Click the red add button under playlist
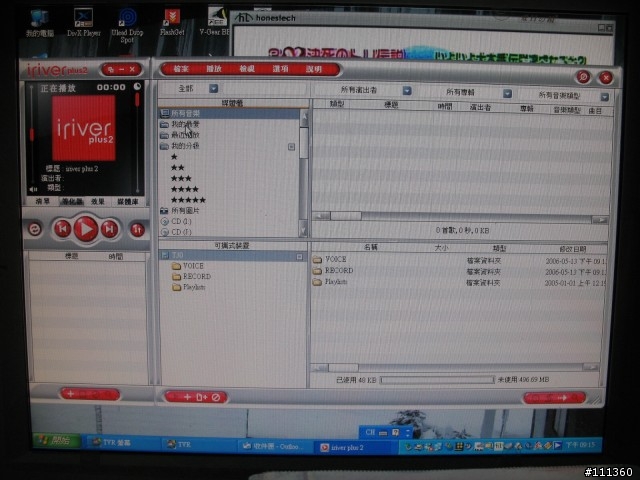Image resolution: width=640 pixels, height=480 pixels. [90, 394]
